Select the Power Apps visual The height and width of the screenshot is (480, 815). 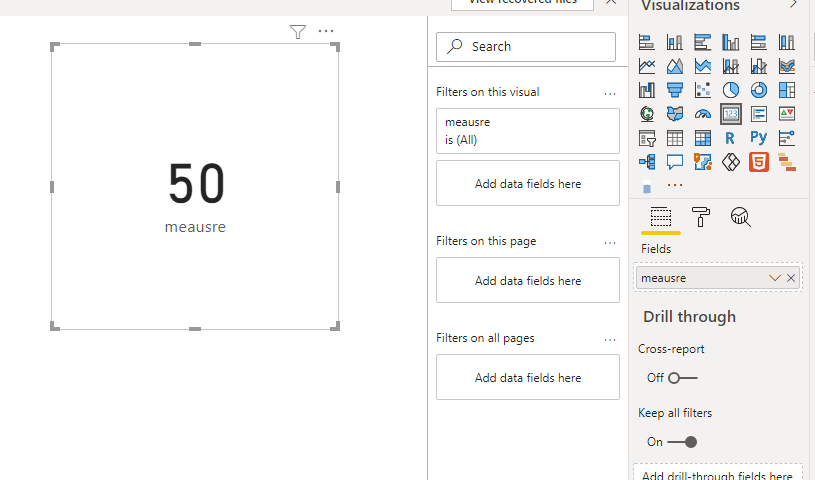(x=731, y=162)
